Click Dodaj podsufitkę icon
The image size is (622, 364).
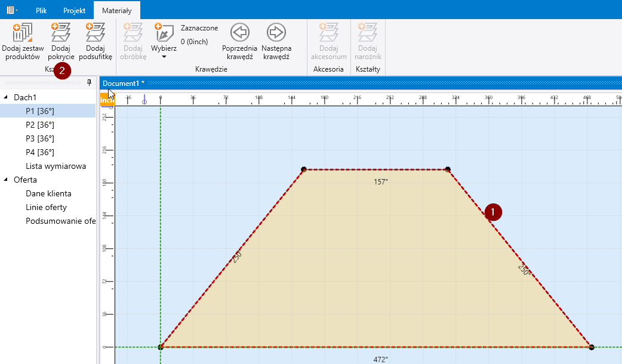[96, 32]
